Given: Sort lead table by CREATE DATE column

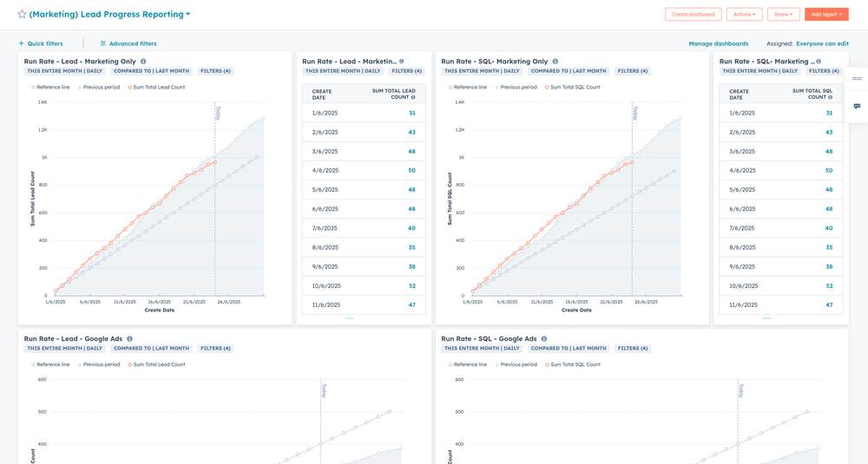Looking at the screenshot, I should [322, 95].
